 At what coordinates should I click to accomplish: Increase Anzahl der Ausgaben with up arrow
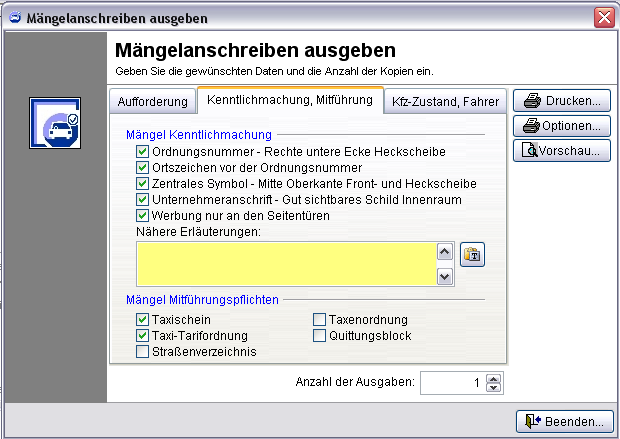pos(492,378)
